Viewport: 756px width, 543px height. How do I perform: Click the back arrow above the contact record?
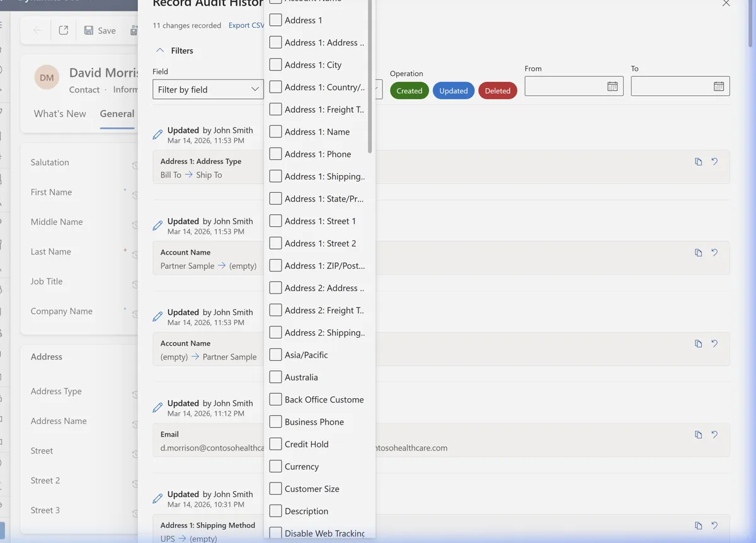[37, 30]
